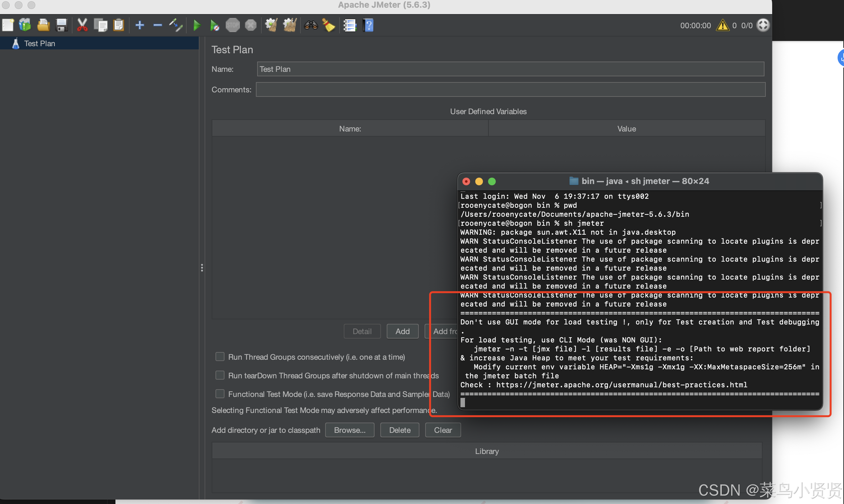Click the split pane divider handle
Screen dimensions: 844x504
[x=202, y=268]
